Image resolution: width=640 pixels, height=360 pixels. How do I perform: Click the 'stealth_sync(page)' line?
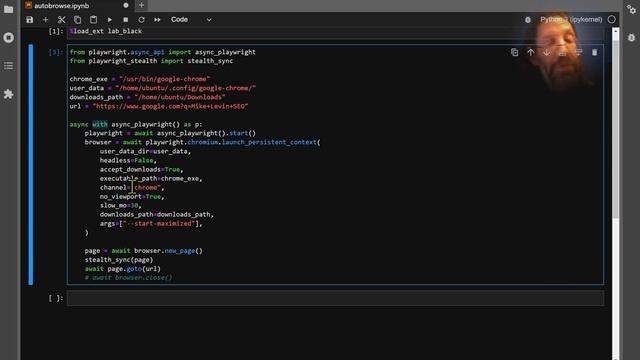point(119,260)
